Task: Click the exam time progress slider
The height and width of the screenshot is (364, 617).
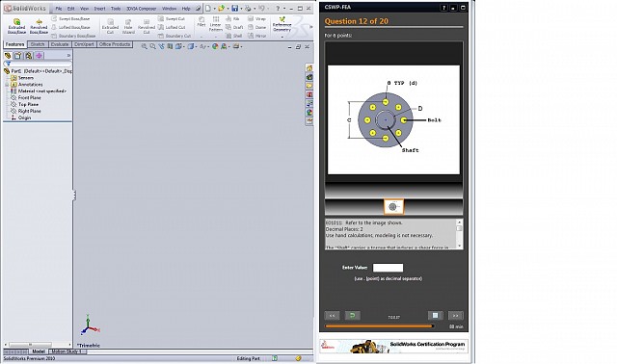Action: 380,326
